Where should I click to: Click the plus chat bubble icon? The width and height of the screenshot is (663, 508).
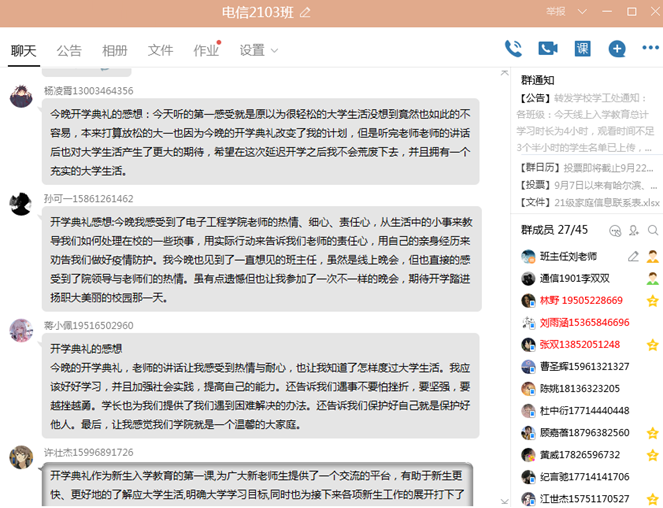617,49
